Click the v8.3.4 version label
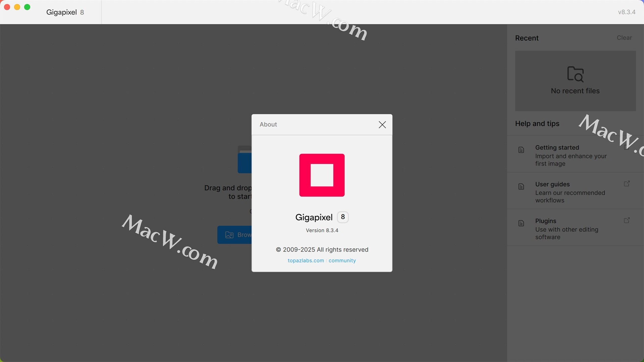This screenshot has height=362, width=644. [x=627, y=12]
